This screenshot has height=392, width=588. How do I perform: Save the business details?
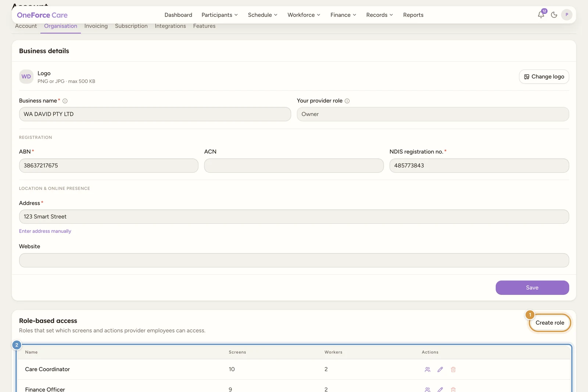532,288
